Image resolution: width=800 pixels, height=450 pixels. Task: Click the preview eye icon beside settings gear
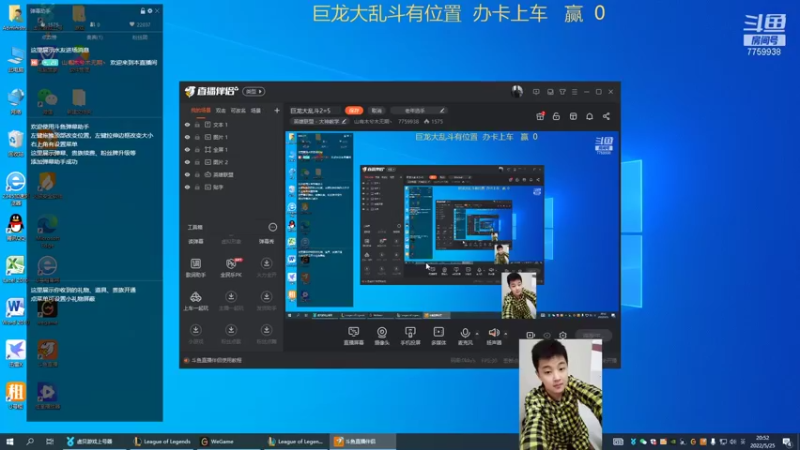[x=547, y=335]
